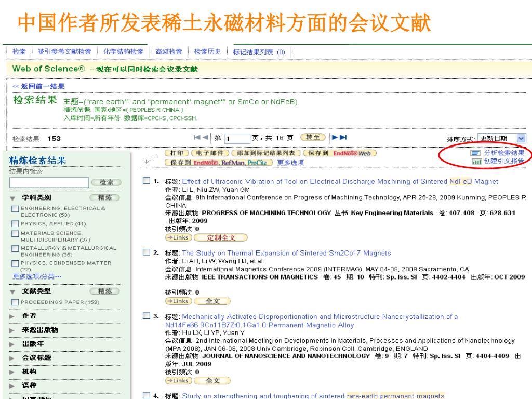The image size is (532, 399).
Task: Open title 'The Study on Thermal Expansion'
Action: (x=286, y=253)
